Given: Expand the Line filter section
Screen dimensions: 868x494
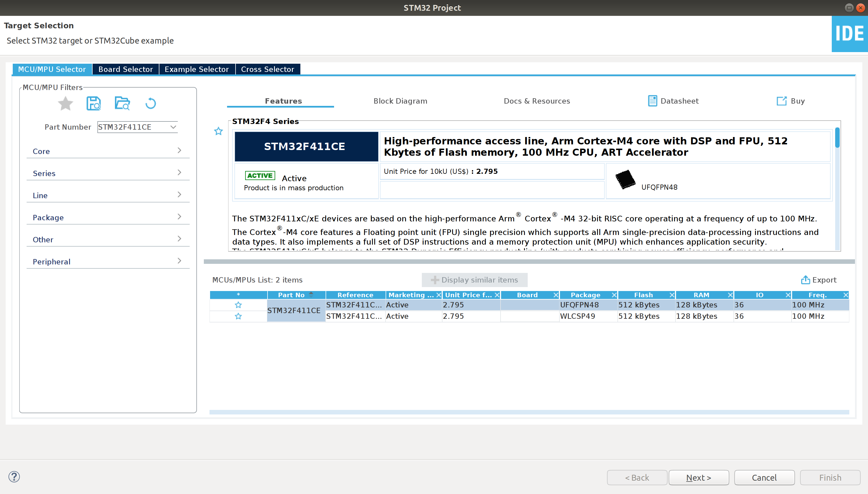Looking at the screenshot, I should coord(108,195).
